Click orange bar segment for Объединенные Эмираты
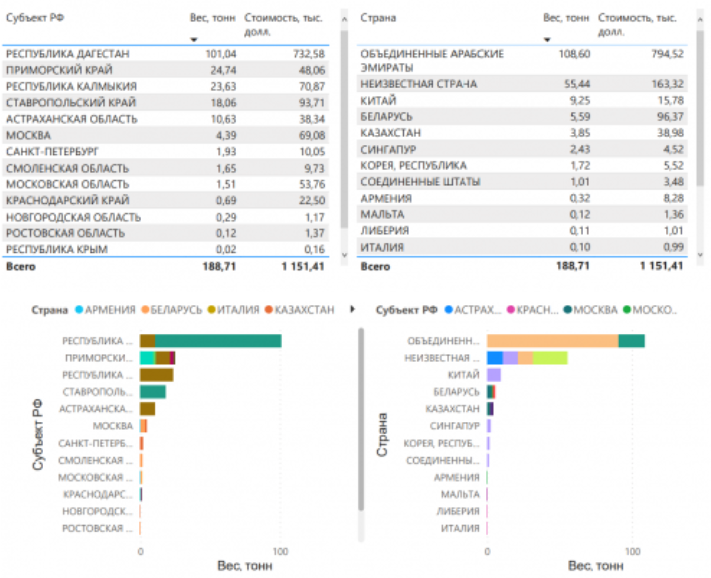Screen dimensions: 711x578 point(552,341)
